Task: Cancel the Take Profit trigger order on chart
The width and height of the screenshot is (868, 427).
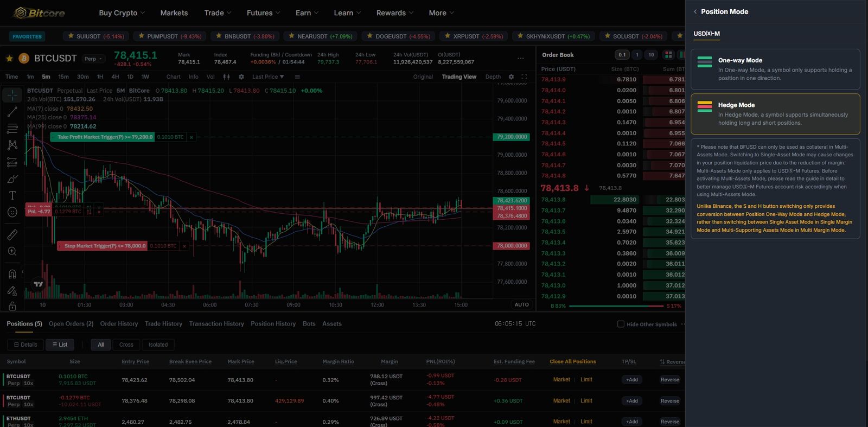Action: pyautogui.click(x=192, y=137)
